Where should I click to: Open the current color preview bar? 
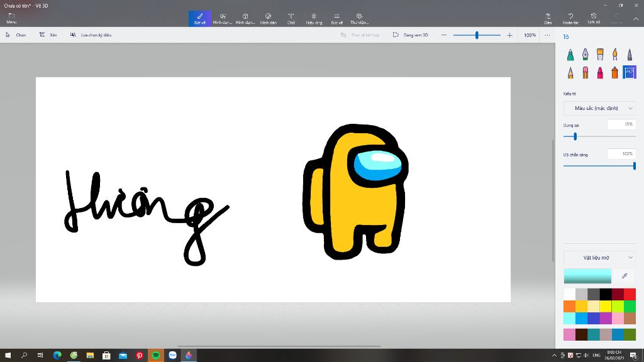pos(587,277)
